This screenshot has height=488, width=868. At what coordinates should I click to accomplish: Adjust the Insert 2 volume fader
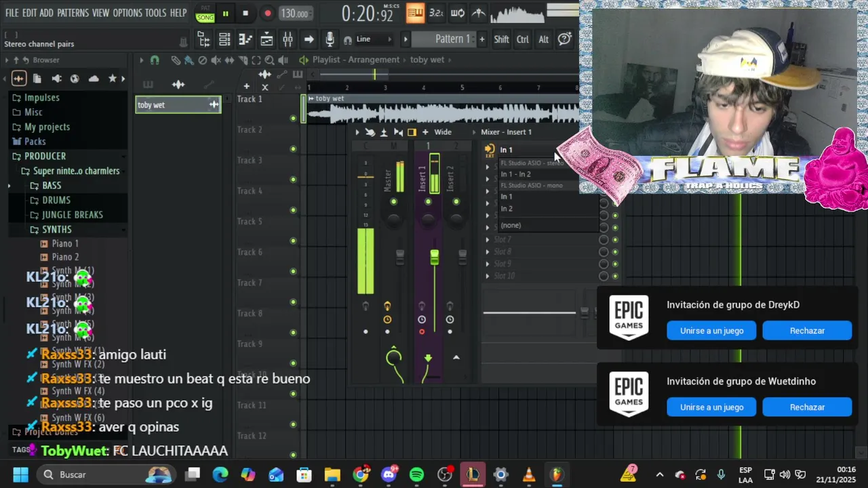(462, 257)
